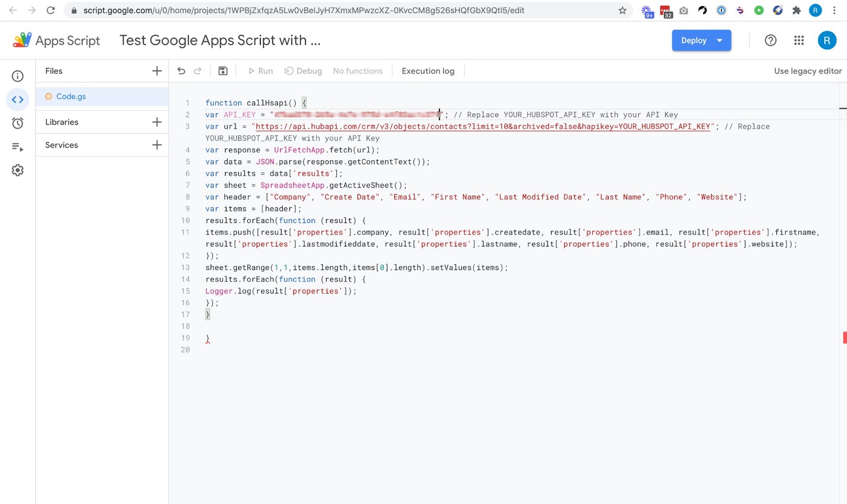Open the project Overview info icon
The width and height of the screenshot is (847, 504).
(x=17, y=76)
